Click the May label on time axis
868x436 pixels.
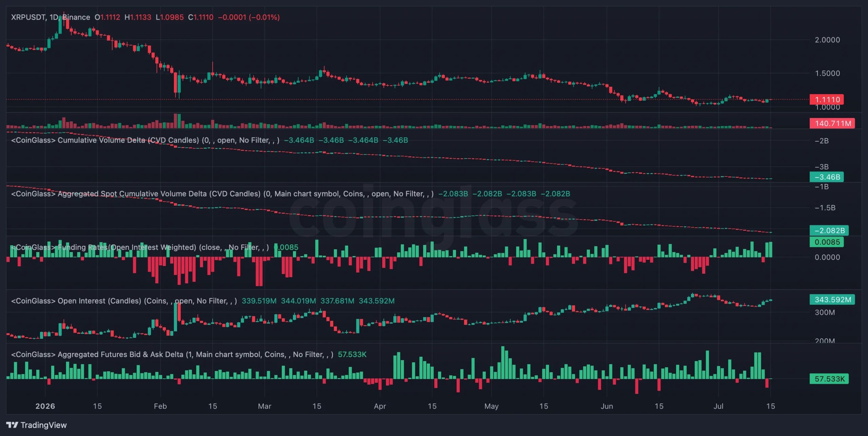point(491,406)
